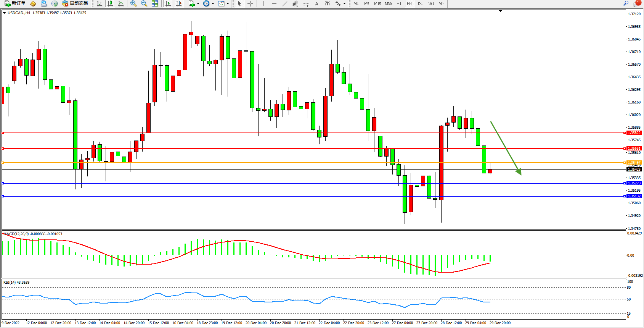Tile chart windows with the grid icon
This screenshot has width=644, height=328.
coord(155,3)
